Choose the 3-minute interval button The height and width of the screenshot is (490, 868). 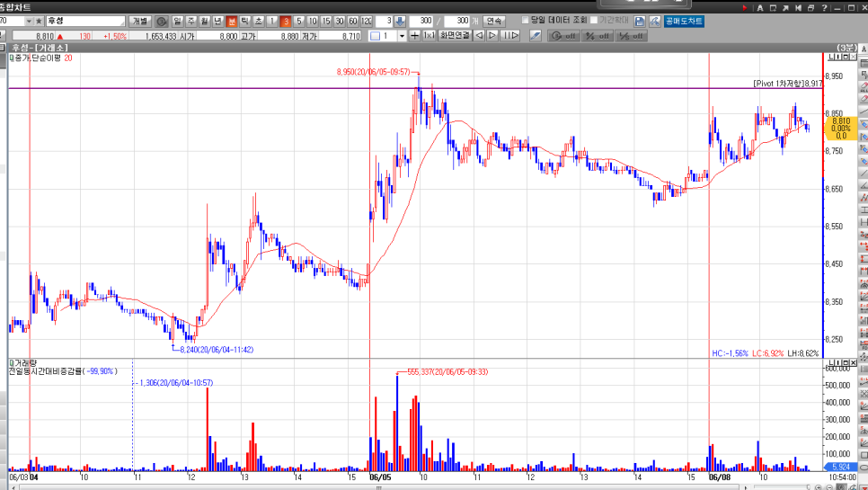click(x=285, y=21)
